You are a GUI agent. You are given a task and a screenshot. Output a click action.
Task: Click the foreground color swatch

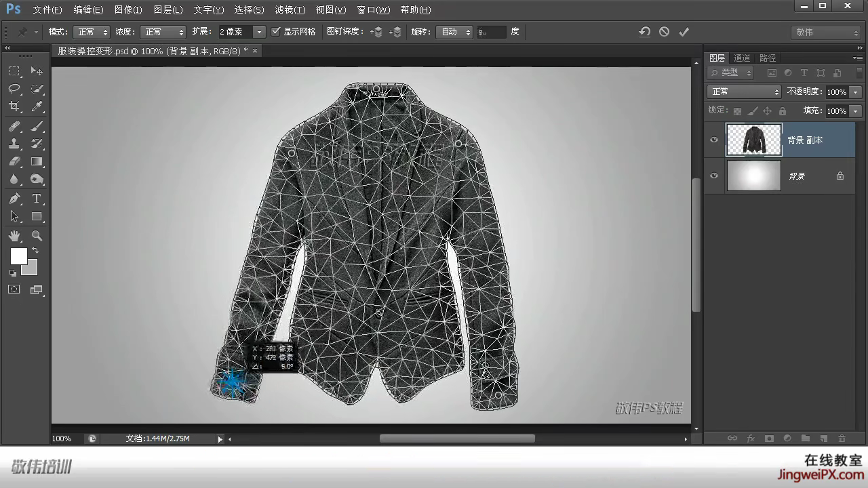click(18, 256)
